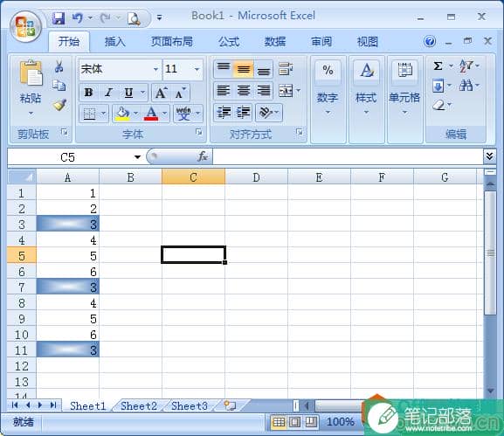Open the borders dropdown arrow
Viewport: 504px width, 436px height.
pos(103,114)
